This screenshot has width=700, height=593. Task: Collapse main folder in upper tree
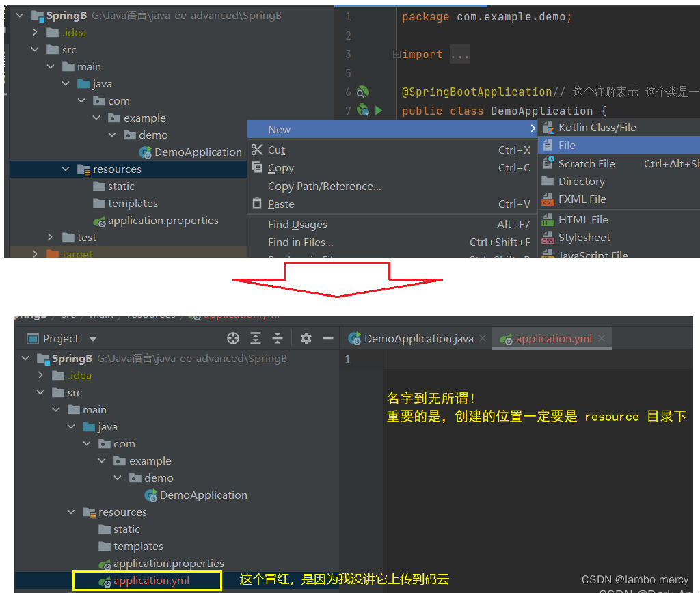(51, 66)
